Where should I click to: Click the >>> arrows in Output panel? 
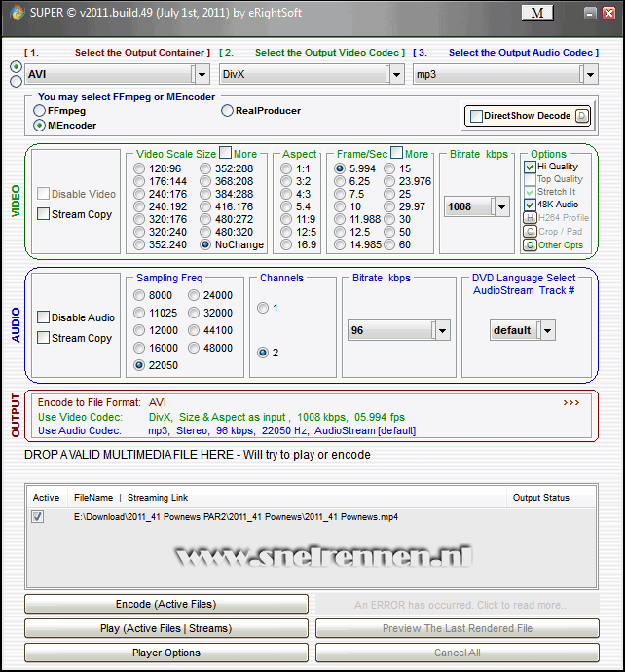point(571,403)
